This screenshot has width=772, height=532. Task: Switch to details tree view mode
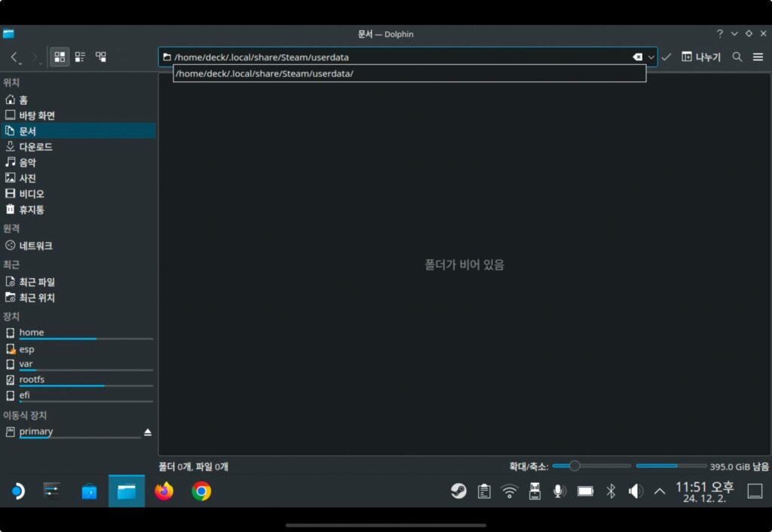point(101,57)
